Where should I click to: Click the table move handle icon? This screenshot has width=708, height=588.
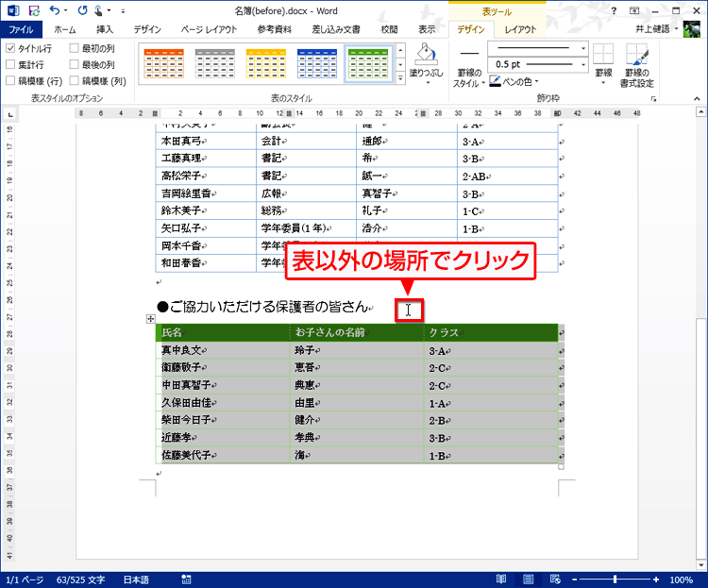click(150, 319)
